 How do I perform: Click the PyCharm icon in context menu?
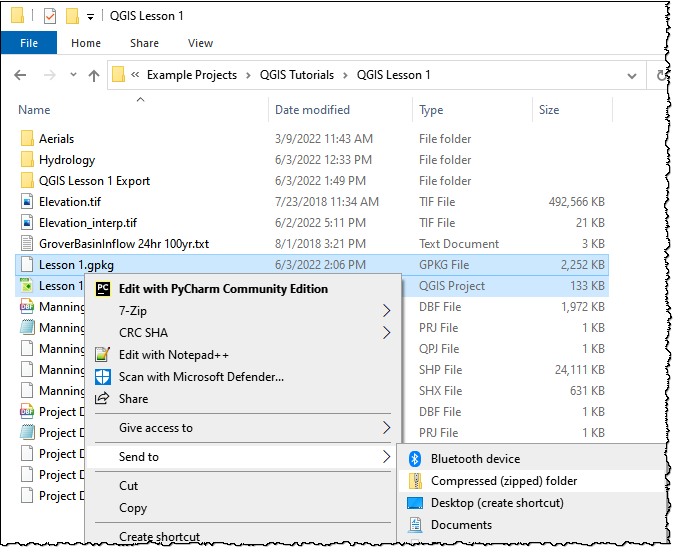(x=101, y=289)
